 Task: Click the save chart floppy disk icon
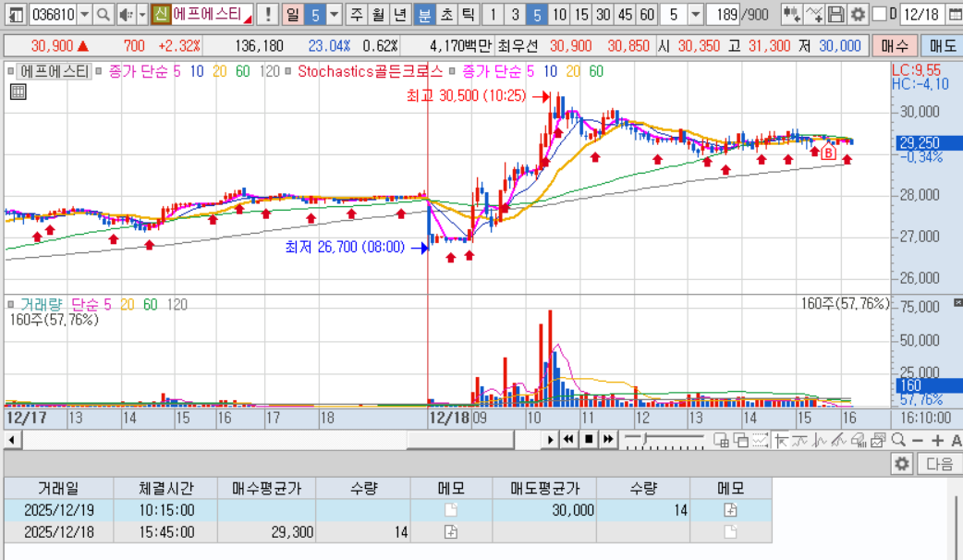click(835, 14)
